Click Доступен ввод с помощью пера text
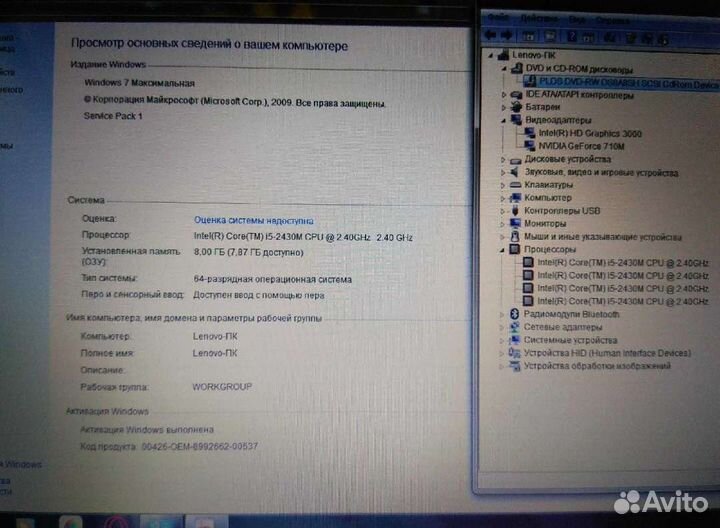720x528 pixels. pyautogui.click(x=259, y=295)
